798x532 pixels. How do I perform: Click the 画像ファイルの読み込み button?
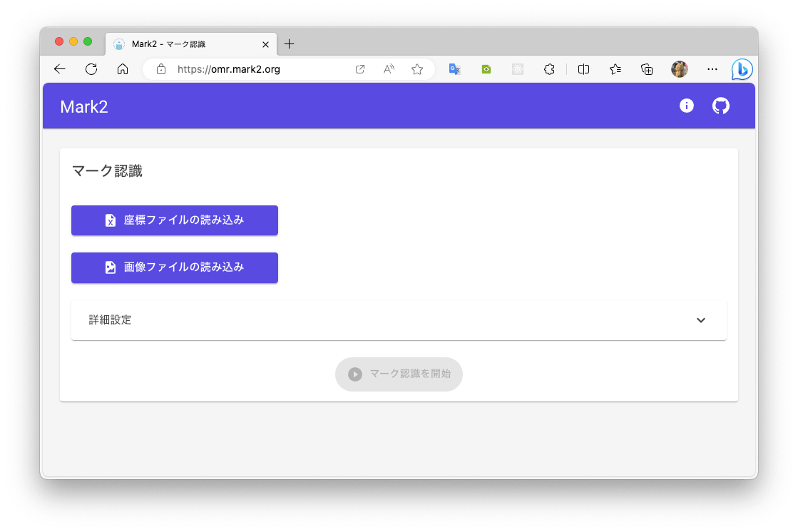(x=175, y=267)
